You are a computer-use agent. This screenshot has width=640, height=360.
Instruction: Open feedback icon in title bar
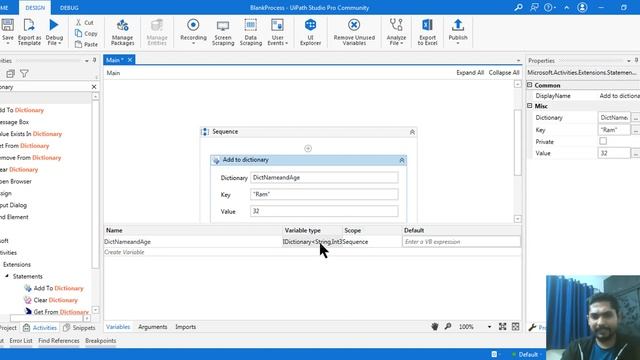pos(534,7)
